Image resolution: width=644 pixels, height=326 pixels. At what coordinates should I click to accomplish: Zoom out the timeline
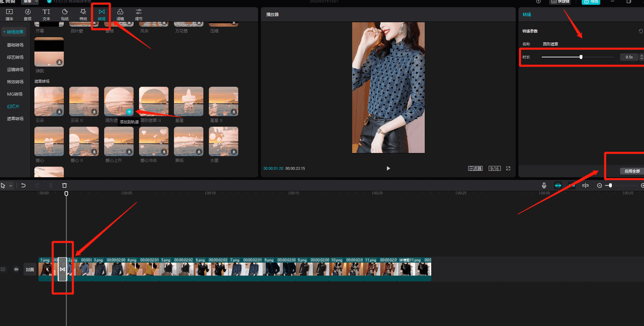[x=599, y=185]
